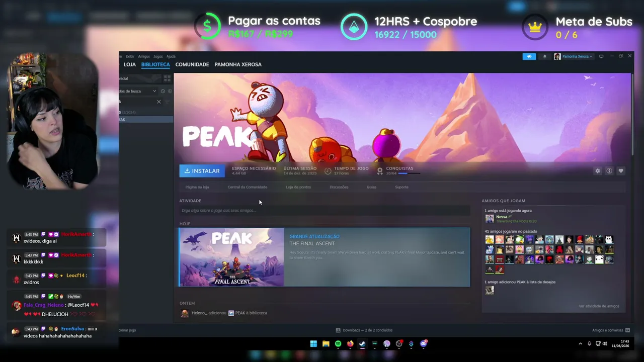Click the library search field
This screenshot has width=644, height=362.
[137, 102]
